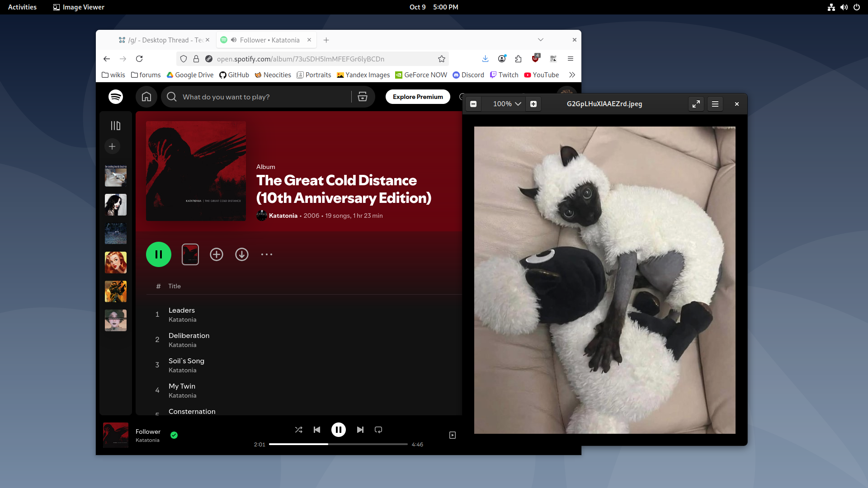Open the image viewer hamburger menu
This screenshot has height=488, width=868.
[x=715, y=104]
